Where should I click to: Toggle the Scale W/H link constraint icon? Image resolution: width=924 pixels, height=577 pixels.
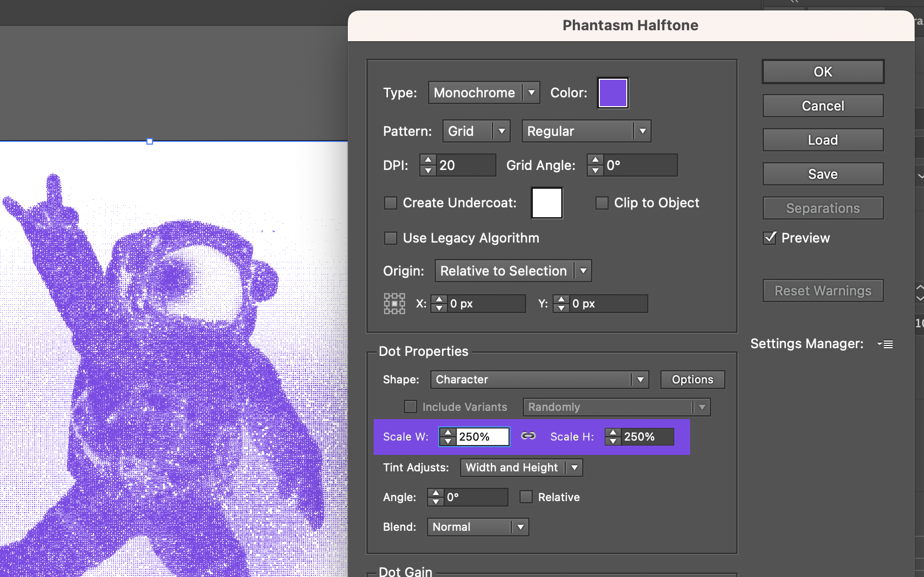528,436
